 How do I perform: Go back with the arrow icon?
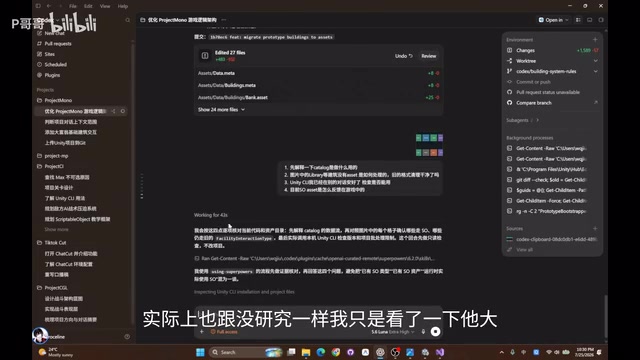[x=49, y=6]
